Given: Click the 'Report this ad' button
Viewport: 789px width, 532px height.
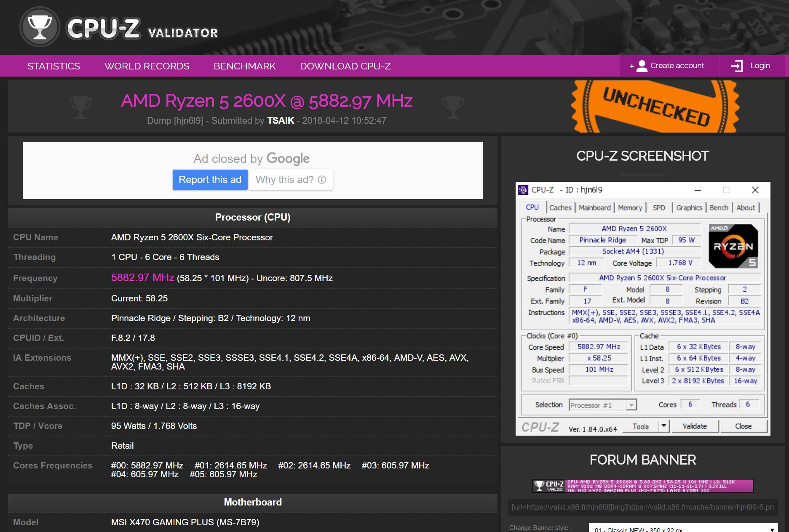Looking at the screenshot, I should (x=210, y=180).
